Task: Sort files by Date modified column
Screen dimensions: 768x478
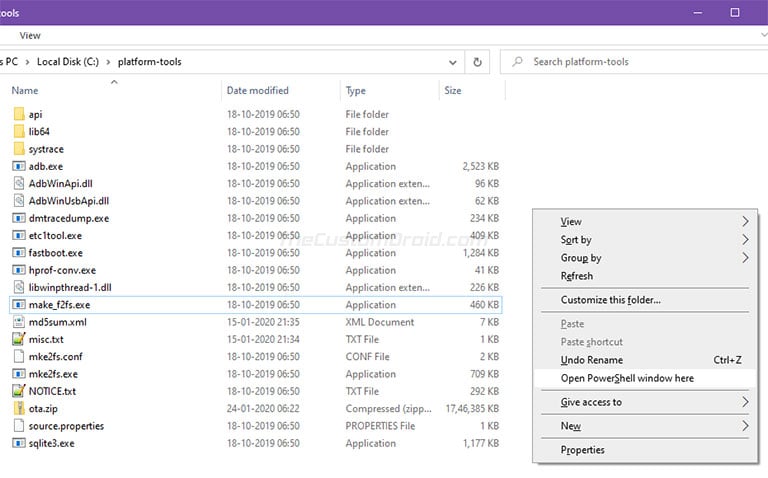Action: coord(258,91)
